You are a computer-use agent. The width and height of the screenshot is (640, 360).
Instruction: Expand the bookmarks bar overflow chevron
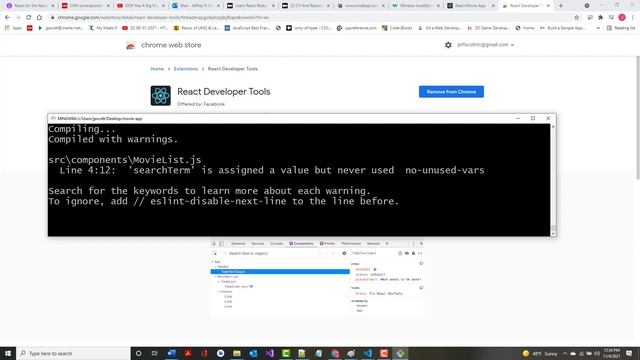click(x=598, y=28)
